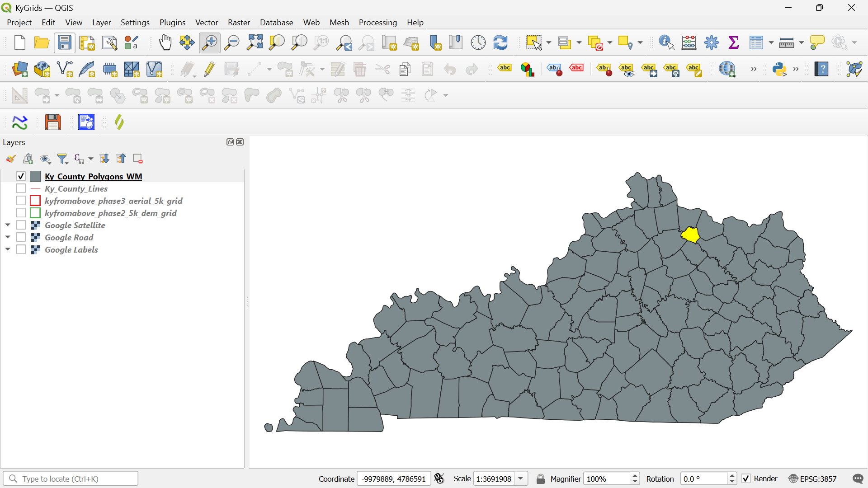Image resolution: width=868 pixels, height=488 pixels.
Task: Open the Temporal Controller clock panel
Action: [x=478, y=42]
